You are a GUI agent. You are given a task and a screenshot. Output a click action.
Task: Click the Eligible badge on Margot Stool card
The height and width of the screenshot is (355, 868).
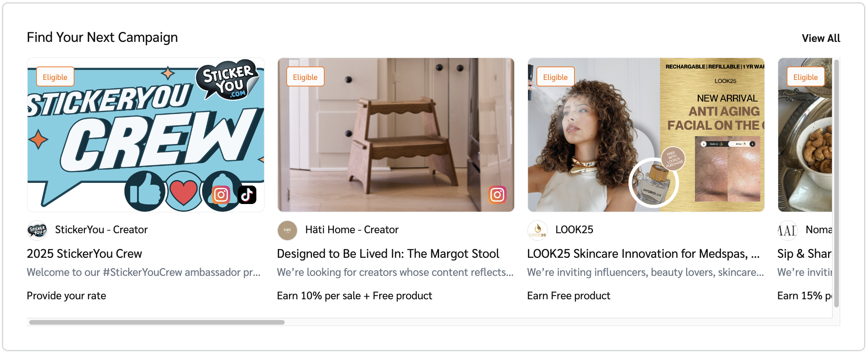point(305,77)
